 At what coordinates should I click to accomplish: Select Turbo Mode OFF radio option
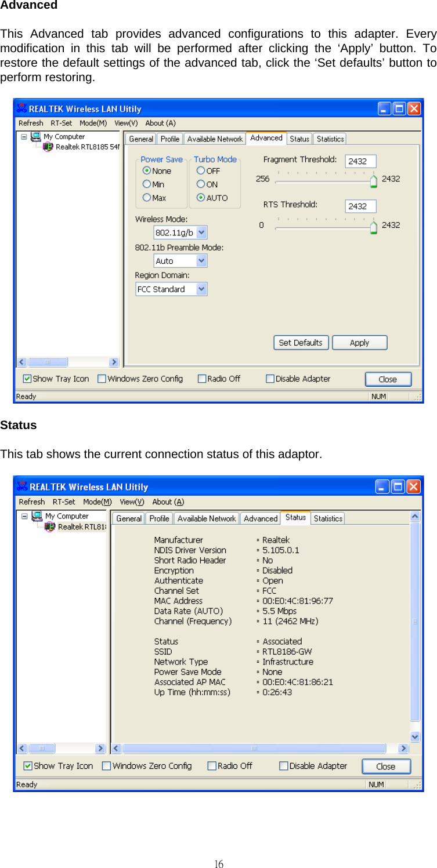click(201, 170)
